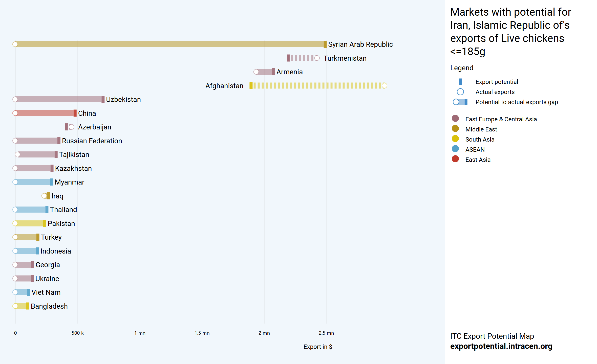597x364 pixels.
Task: Click the Actual exports legend circle
Action: coord(460,92)
